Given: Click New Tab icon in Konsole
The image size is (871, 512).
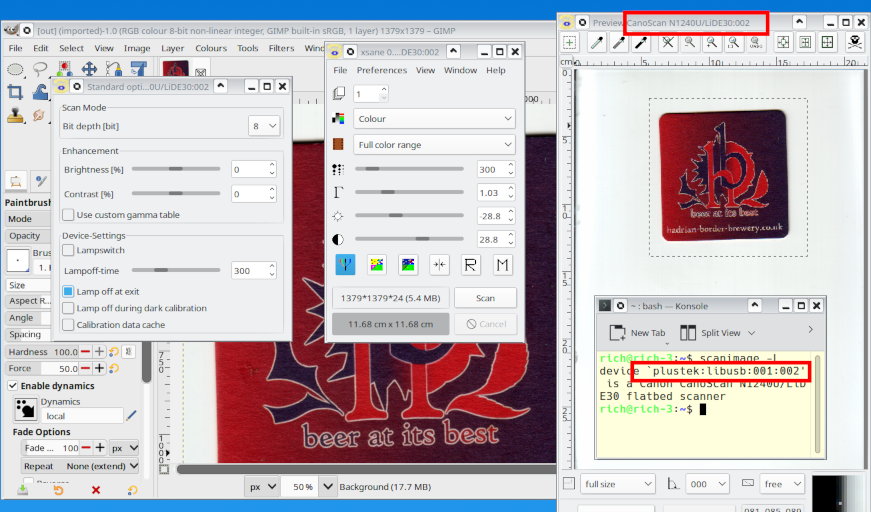Looking at the screenshot, I should 617,333.
